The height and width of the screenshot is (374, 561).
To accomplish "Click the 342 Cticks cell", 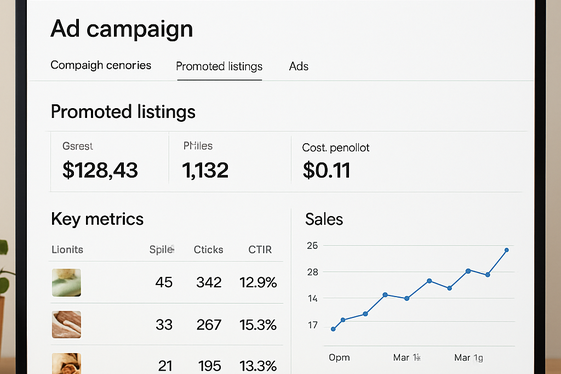I will 209,283.
